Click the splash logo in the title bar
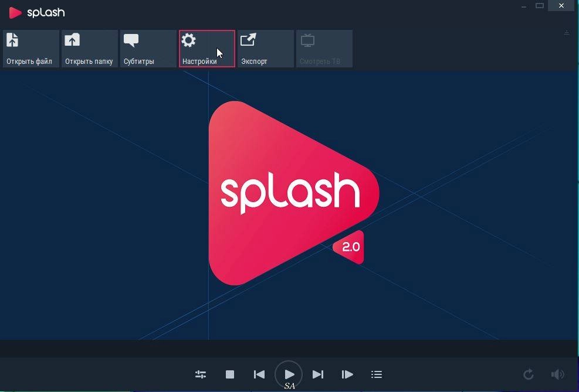 [x=37, y=12]
